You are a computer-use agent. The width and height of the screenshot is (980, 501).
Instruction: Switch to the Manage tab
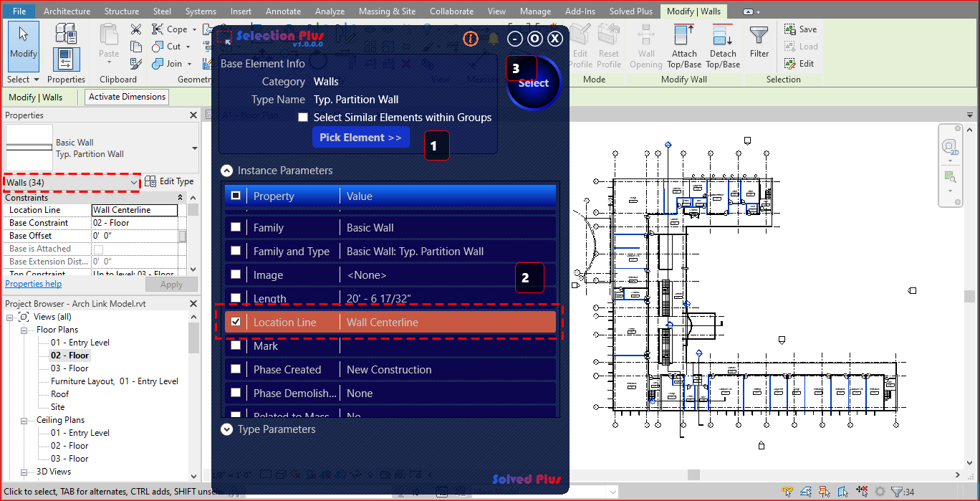pyautogui.click(x=535, y=11)
